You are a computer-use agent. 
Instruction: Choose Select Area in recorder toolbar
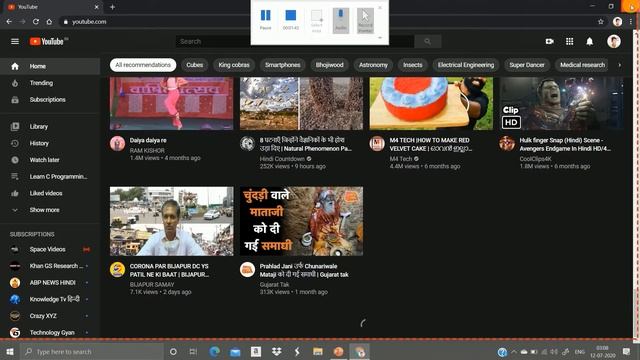point(316,20)
